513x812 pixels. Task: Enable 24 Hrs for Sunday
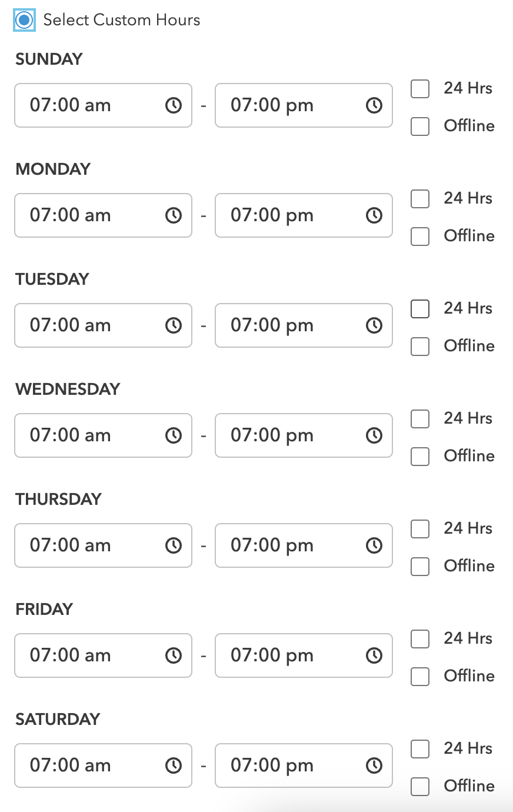(x=420, y=89)
